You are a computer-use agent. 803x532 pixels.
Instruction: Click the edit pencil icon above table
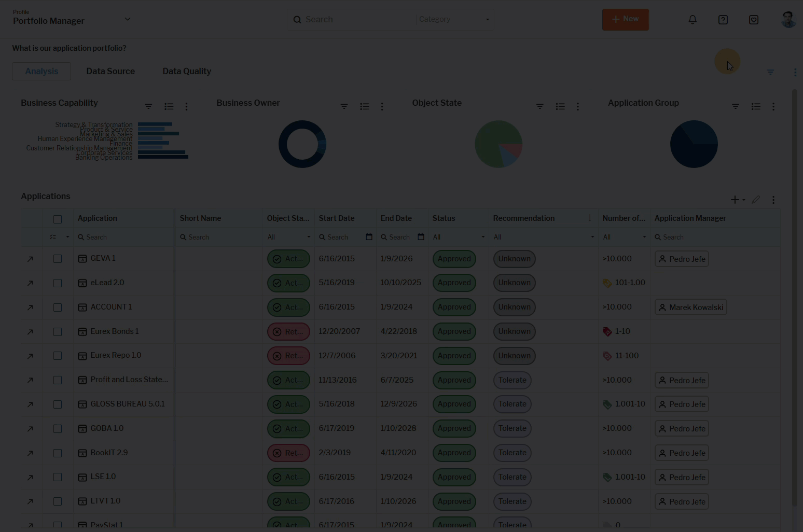(756, 200)
